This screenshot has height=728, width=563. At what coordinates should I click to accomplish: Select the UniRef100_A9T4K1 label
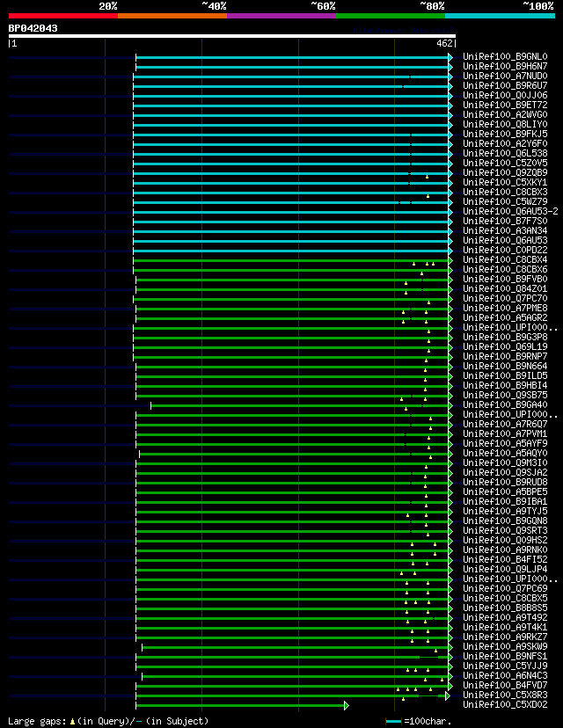[x=505, y=627]
